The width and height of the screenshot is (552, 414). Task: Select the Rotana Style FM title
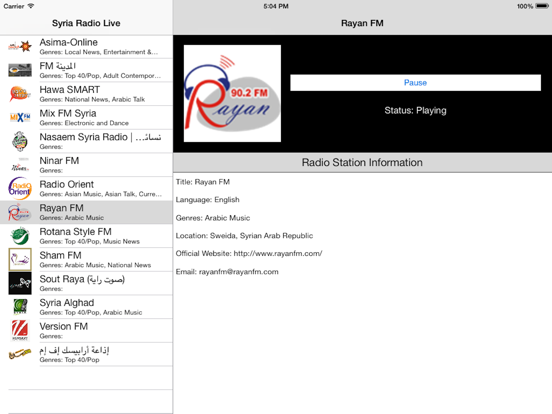point(75,231)
